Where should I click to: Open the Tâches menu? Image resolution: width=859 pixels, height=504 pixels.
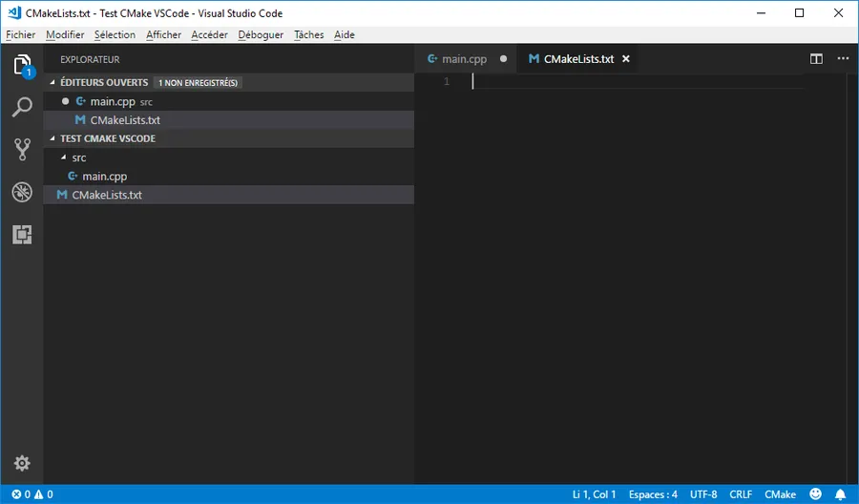(308, 34)
